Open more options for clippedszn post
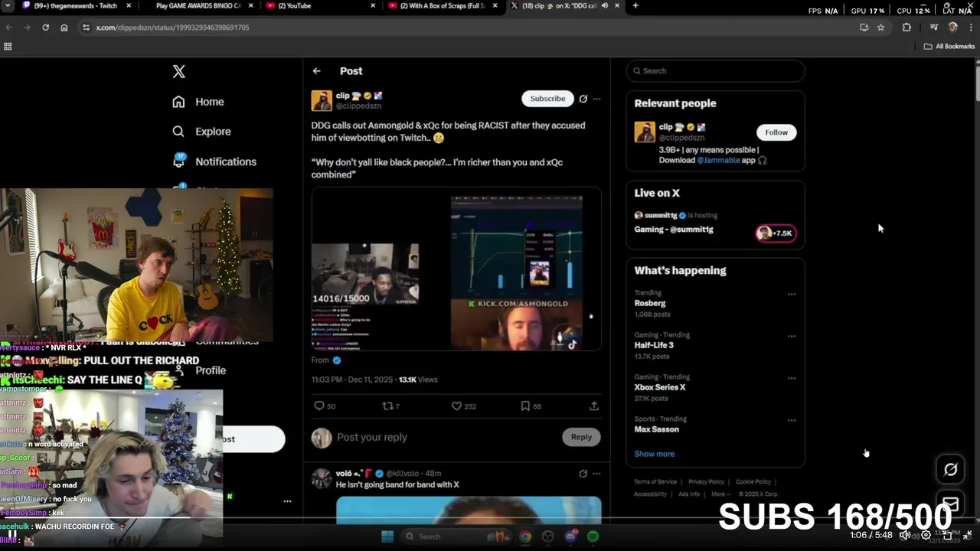Image resolution: width=980 pixels, height=551 pixels. (596, 99)
